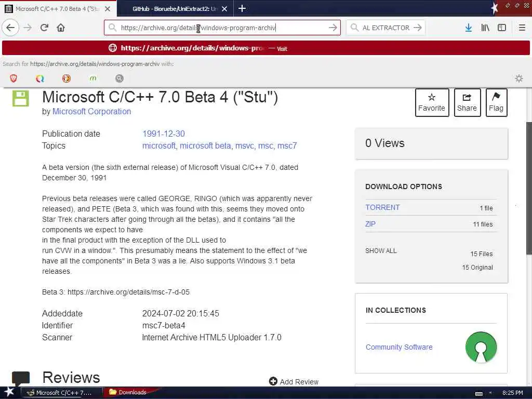The image size is (532, 399).
Task: Expand the ZIP download option
Action: pyautogui.click(x=370, y=224)
